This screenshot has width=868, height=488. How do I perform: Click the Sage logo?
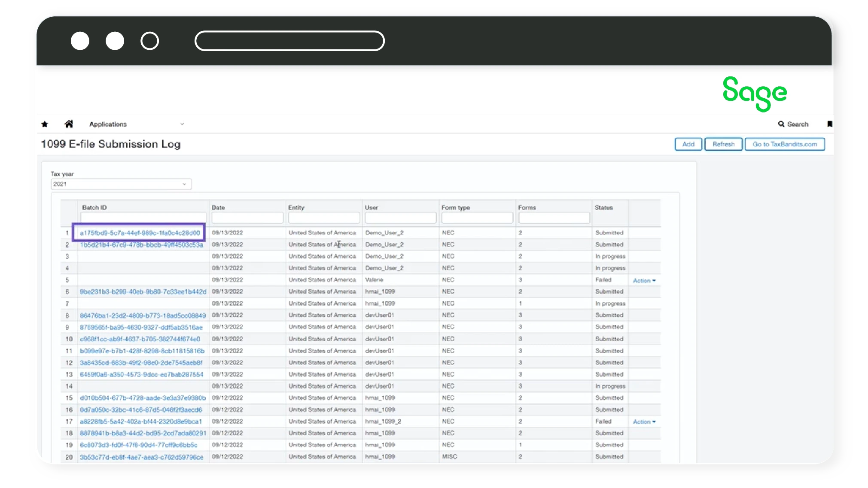click(755, 94)
